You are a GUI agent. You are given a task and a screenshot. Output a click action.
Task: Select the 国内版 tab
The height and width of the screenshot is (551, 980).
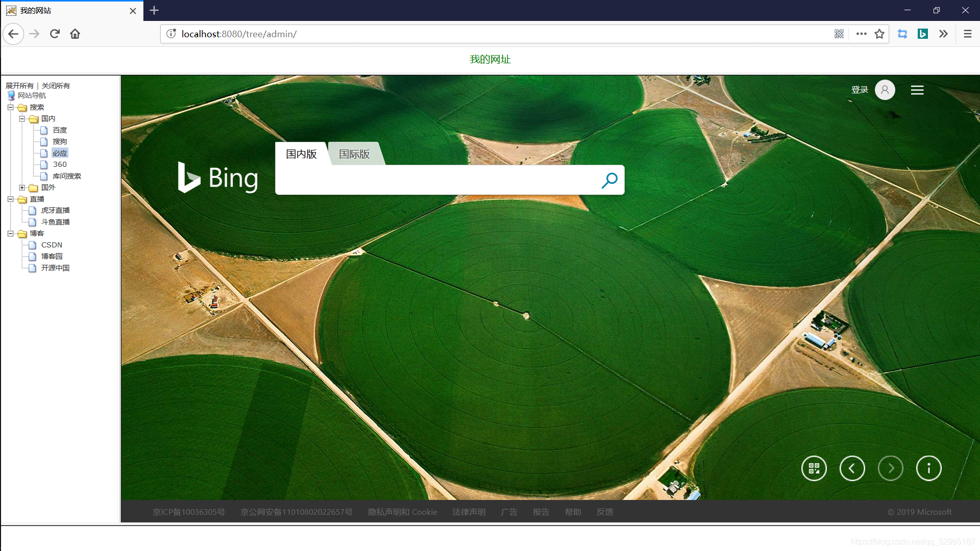click(x=301, y=154)
